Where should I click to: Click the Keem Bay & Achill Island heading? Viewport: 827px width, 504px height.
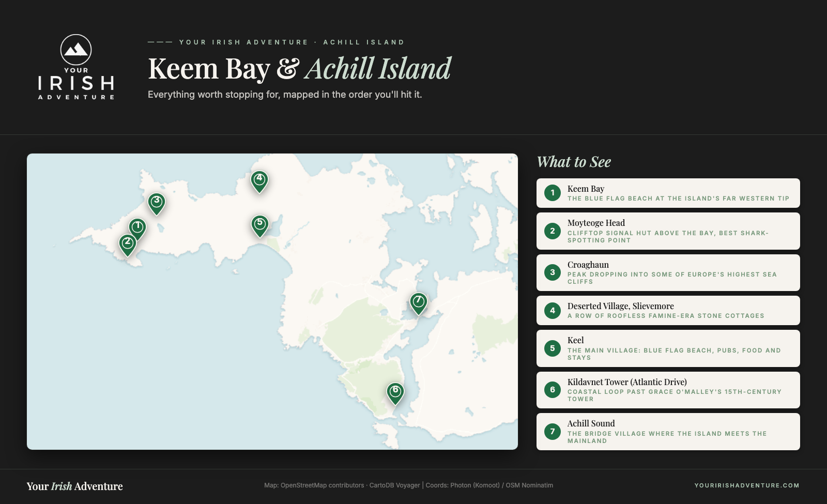[x=300, y=68]
